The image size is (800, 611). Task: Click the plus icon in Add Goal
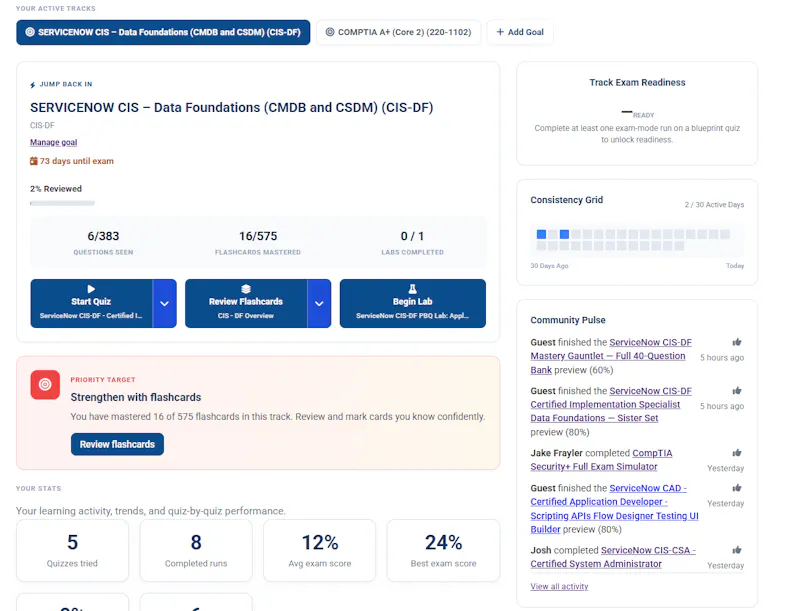[500, 32]
